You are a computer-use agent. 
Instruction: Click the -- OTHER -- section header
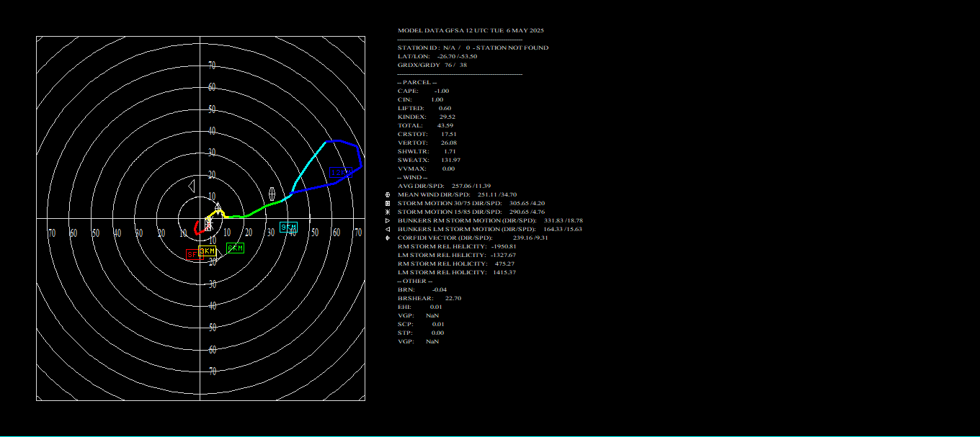click(415, 281)
